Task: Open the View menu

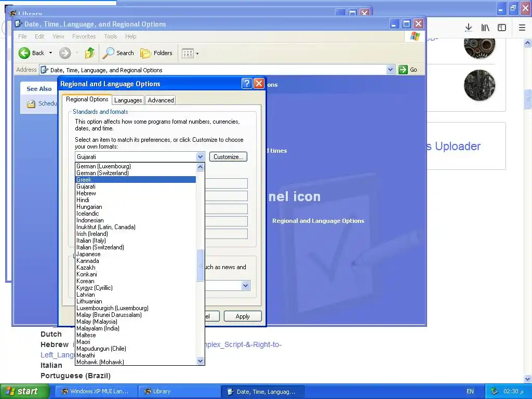Action: [58, 36]
